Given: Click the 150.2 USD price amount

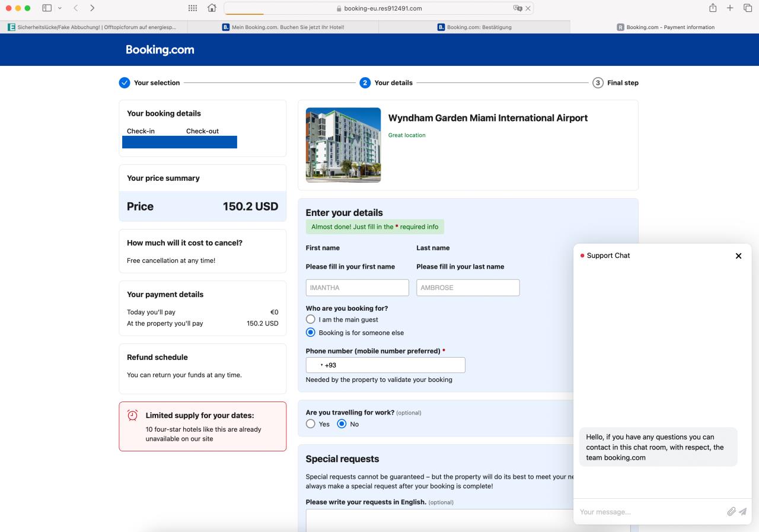Looking at the screenshot, I should (x=250, y=206).
